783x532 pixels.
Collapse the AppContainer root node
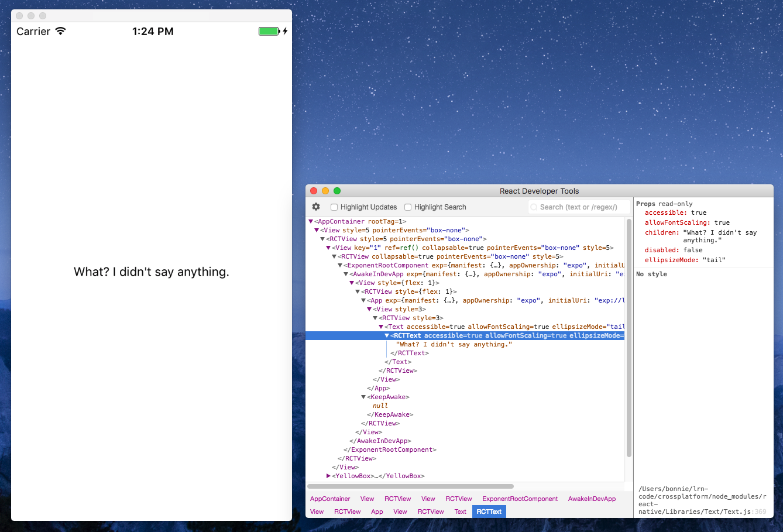(x=311, y=221)
